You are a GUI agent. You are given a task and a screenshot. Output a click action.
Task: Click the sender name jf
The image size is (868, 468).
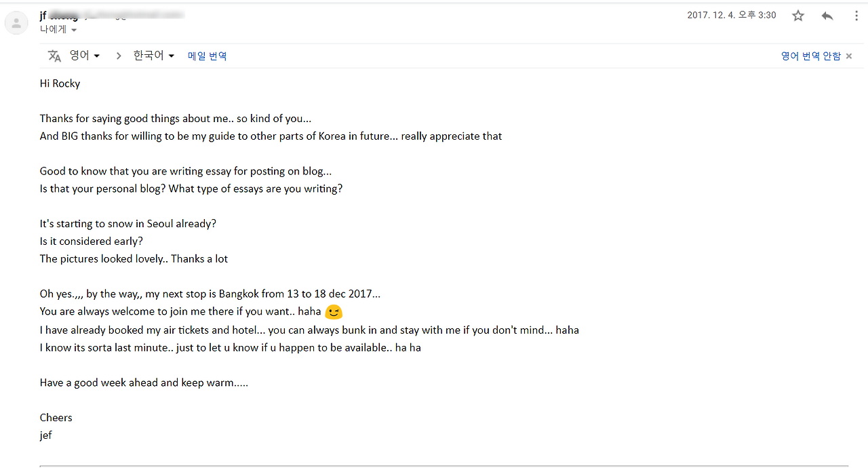tap(45, 14)
